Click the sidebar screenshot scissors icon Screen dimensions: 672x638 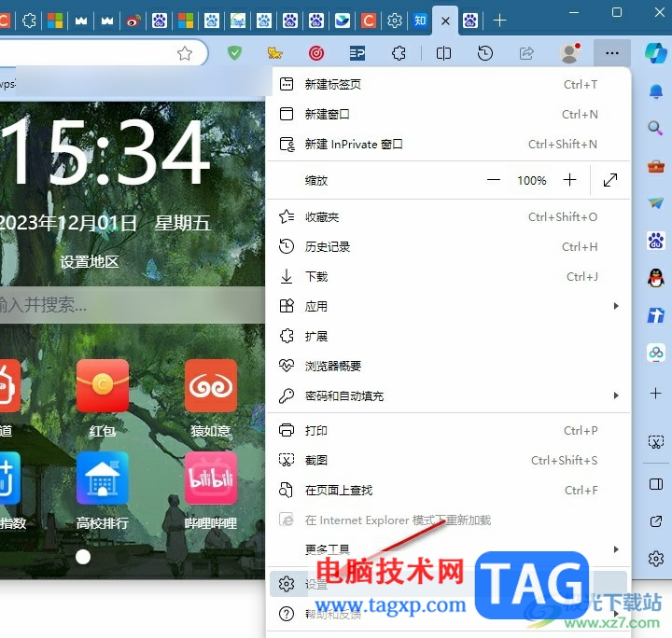tap(656, 441)
